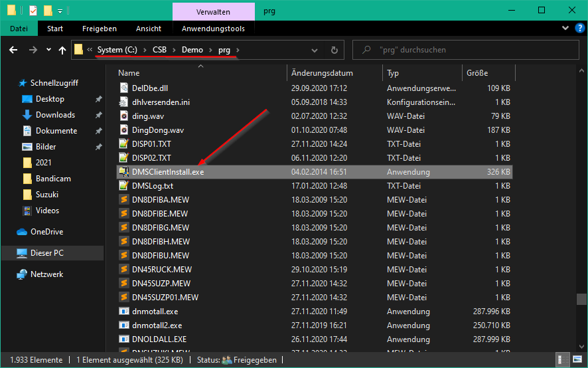
Task: Click the Help question mark icon
Action: 580,28
